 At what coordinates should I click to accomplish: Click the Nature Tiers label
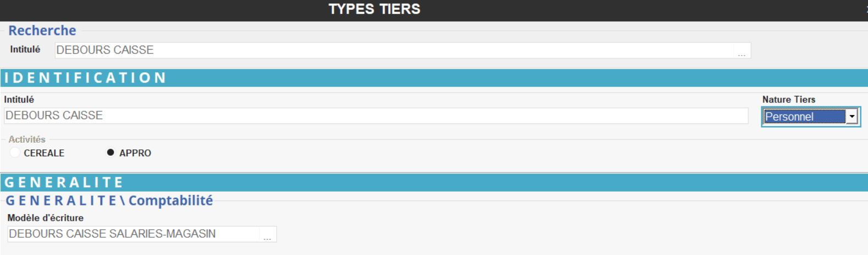[x=788, y=100]
